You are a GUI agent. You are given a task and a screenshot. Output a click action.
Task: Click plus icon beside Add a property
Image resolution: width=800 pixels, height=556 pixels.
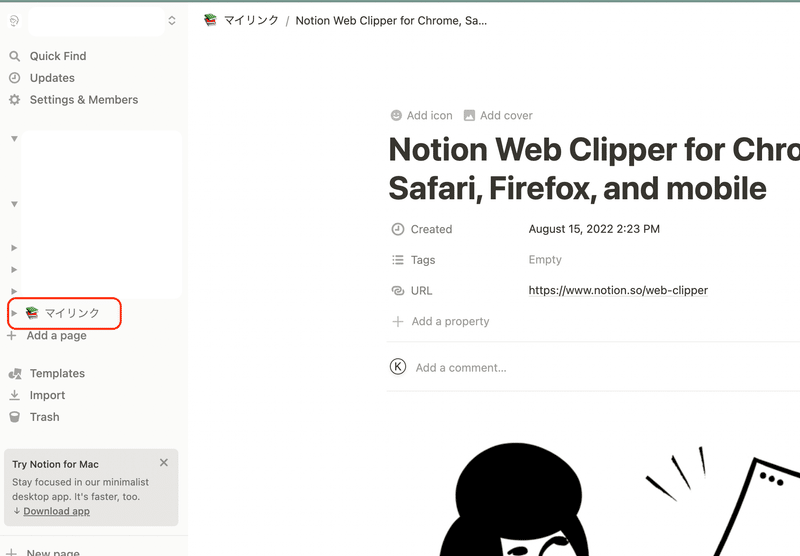pos(398,322)
